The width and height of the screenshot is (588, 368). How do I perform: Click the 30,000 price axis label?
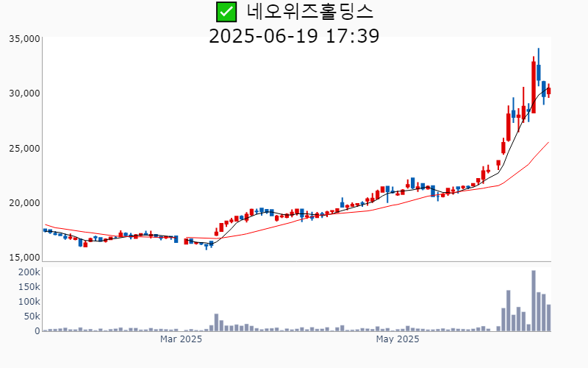pos(24,93)
